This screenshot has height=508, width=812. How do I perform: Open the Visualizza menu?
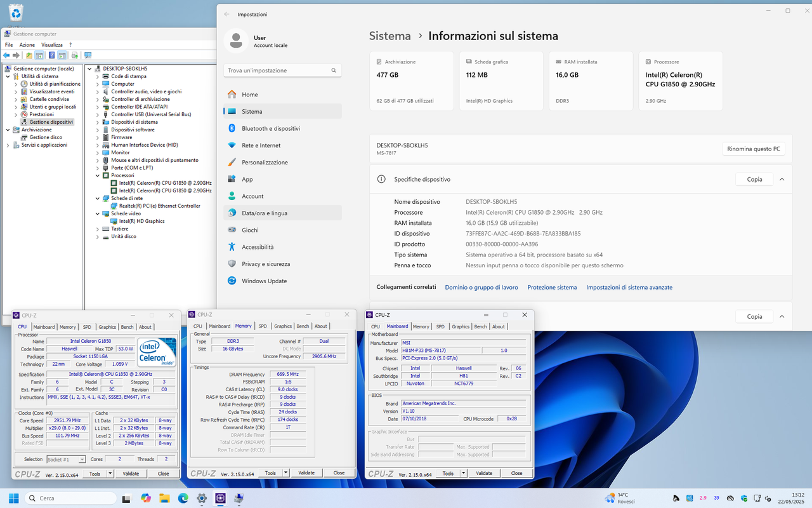[52, 45]
